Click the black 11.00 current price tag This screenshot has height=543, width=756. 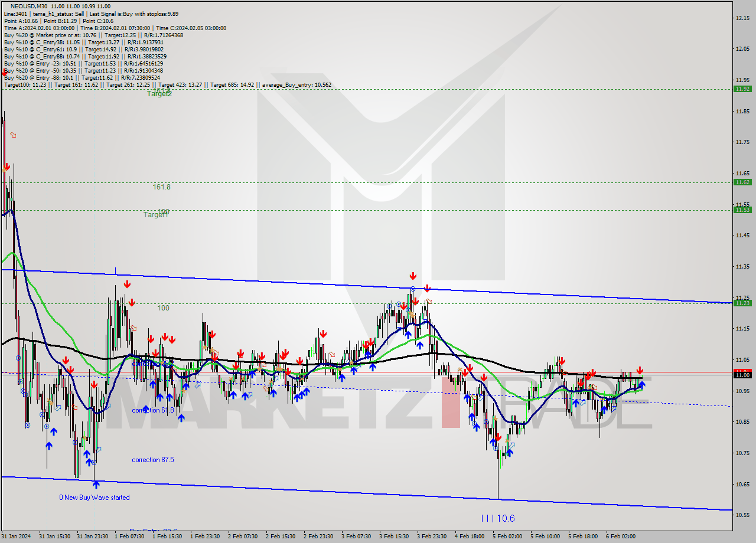(742, 375)
